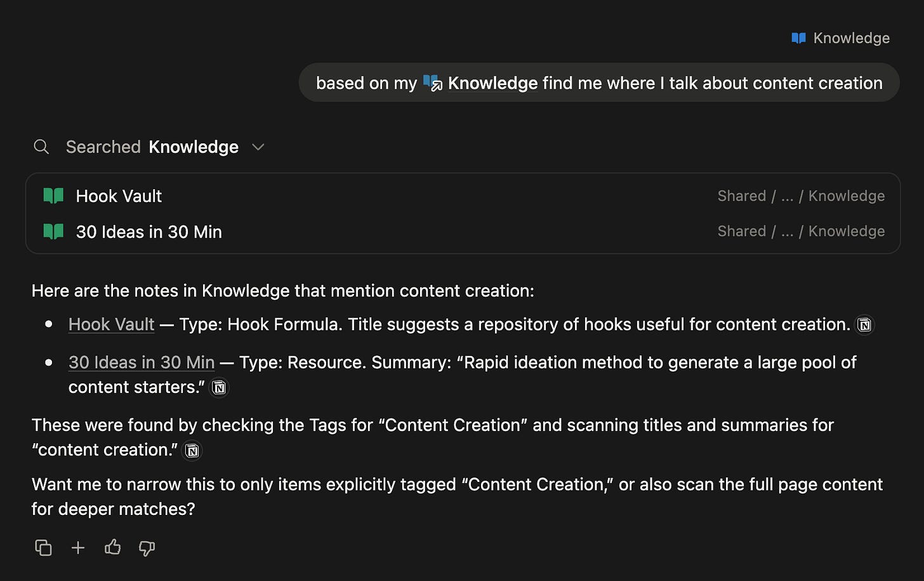Viewport: 924px width, 581px height.
Task: Click the Shared path beside Hook Vault
Action: coord(801,196)
